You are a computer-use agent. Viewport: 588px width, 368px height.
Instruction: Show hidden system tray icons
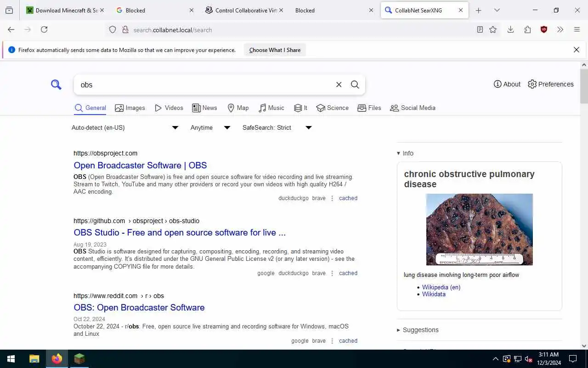(x=495, y=359)
